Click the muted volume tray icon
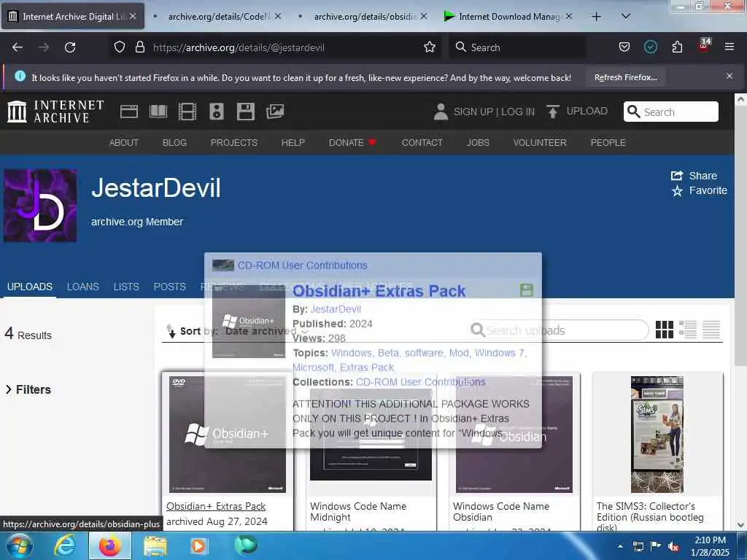747x560 pixels. tap(673, 546)
